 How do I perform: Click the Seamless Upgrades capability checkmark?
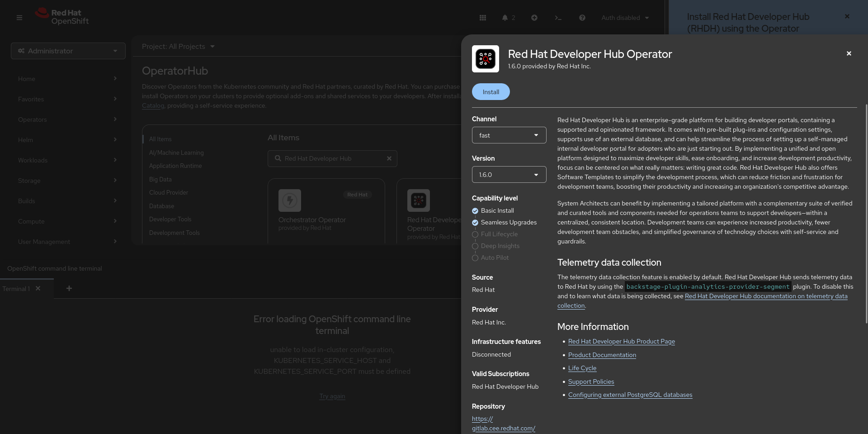(475, 223)
